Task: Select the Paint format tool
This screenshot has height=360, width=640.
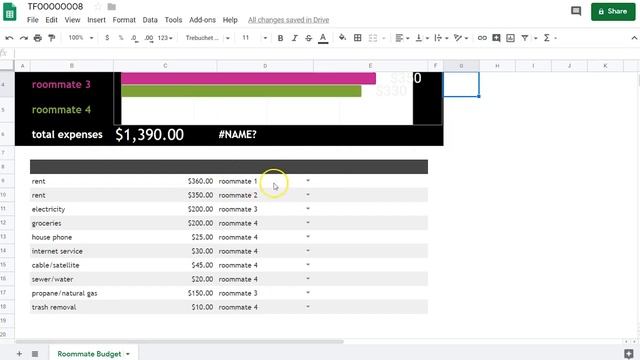Action: [51, 38]
